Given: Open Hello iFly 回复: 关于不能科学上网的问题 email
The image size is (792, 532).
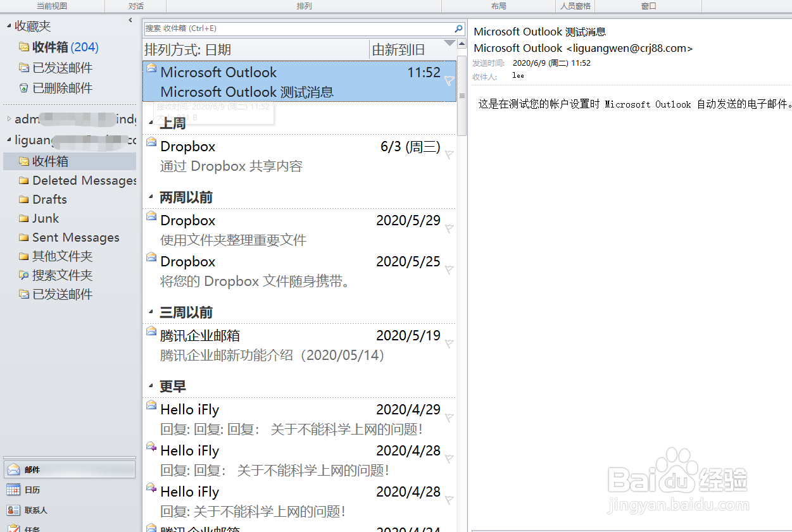Looking at the screenshot, I should tap(299, 501).
